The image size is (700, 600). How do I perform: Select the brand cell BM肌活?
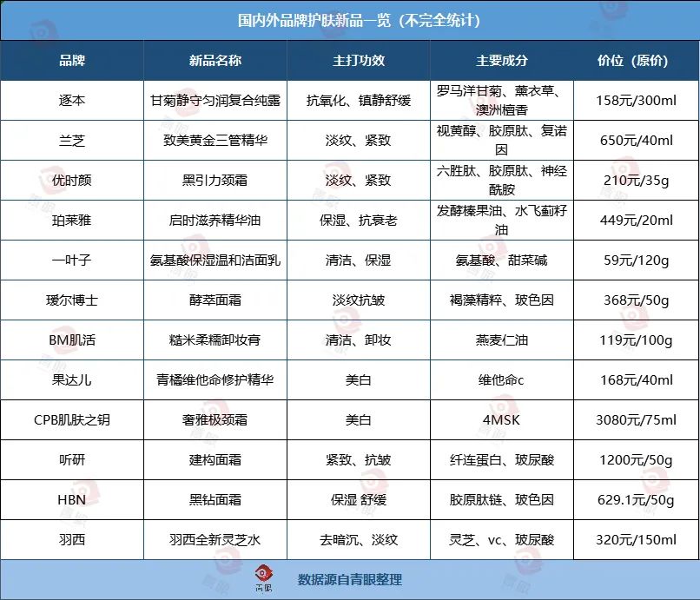click(72, 340)
